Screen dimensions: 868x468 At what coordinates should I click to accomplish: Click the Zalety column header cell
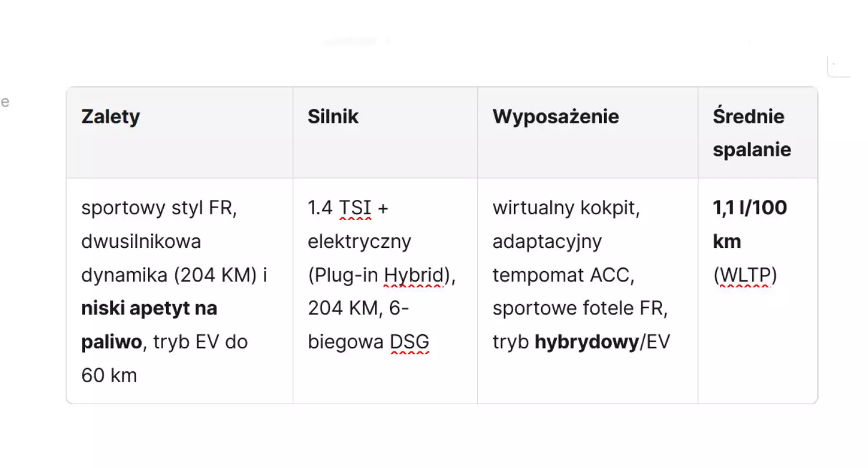(x=179, y=133)
